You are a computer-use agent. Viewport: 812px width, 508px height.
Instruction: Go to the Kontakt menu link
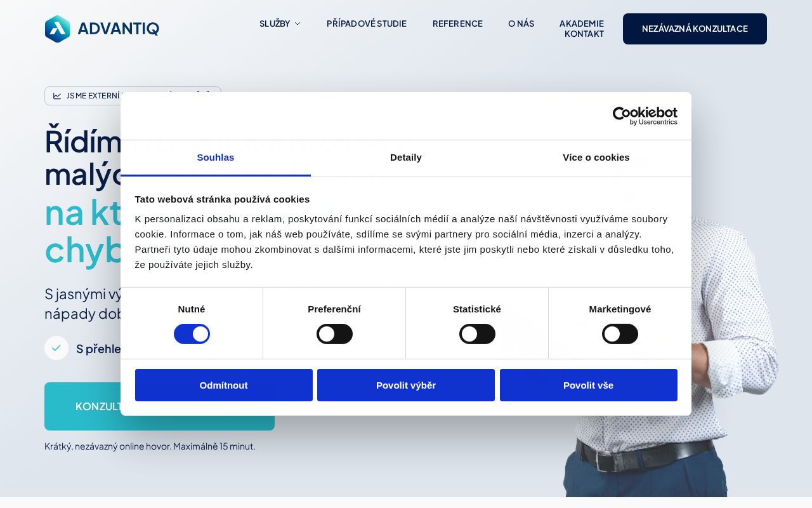click(x=584, y=34)
